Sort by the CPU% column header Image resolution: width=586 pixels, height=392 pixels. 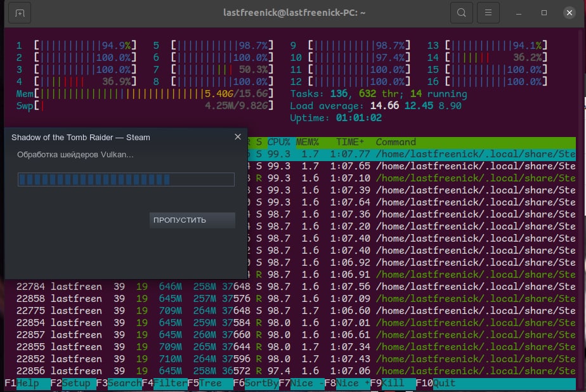point(278,142)
